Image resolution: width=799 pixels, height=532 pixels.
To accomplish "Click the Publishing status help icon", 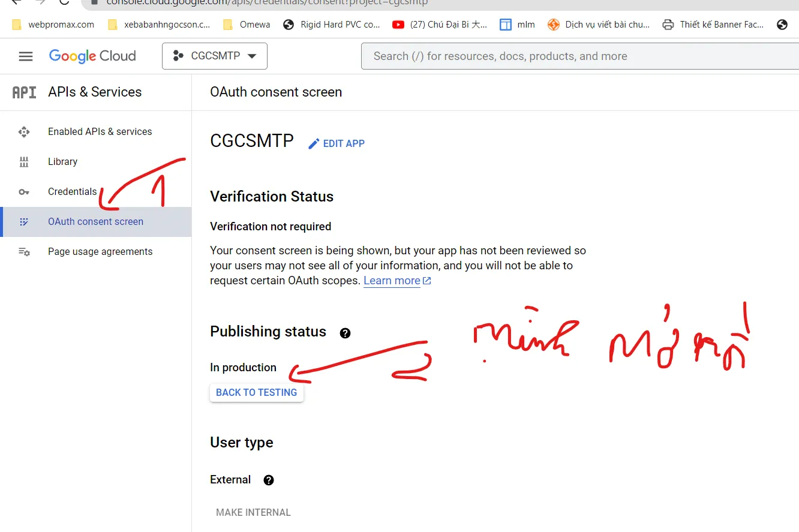I will click(x=345, y=333).
